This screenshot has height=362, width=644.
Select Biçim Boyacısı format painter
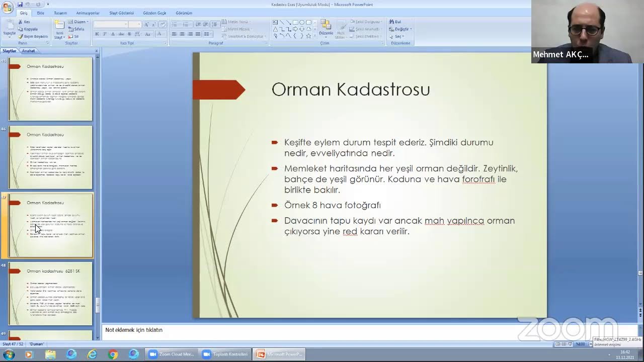(x=33, y=36)
